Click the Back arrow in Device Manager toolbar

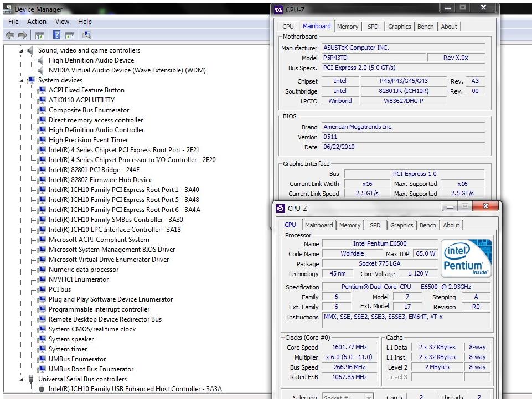click(10, 35)
